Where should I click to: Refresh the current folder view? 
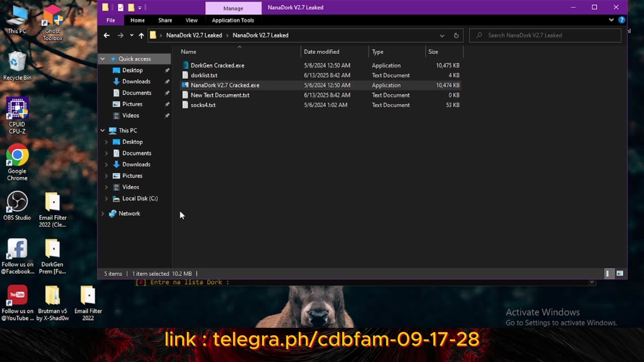(456, 35)
